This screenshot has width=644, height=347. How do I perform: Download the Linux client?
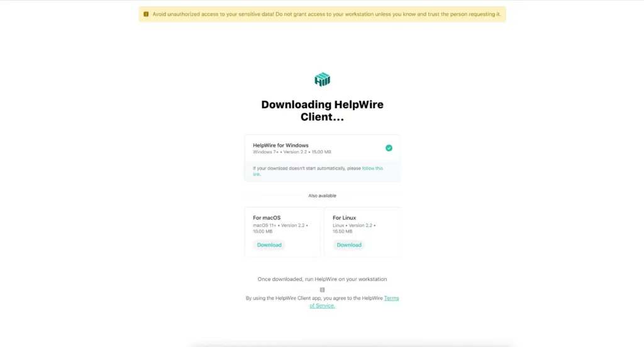349,245
